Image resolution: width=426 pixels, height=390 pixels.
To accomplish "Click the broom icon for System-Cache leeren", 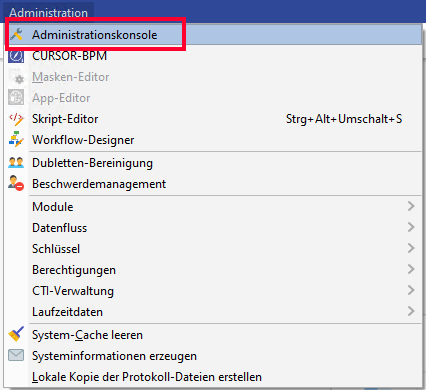I will pos(16,334).
